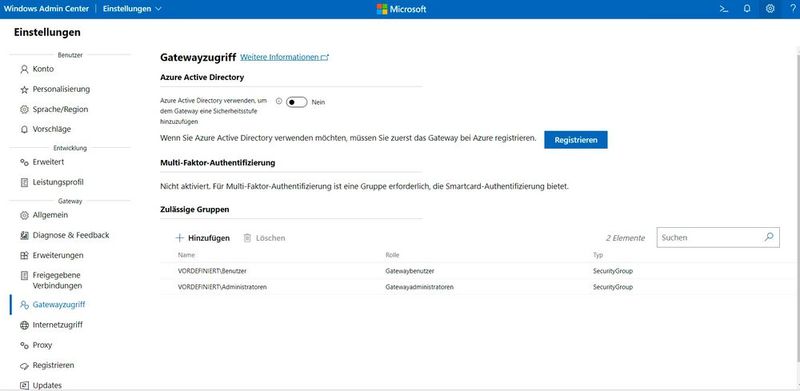Screen dimensions: 800x391
Task: Click the 2 Elemente count text
Action: click(625, 238)
